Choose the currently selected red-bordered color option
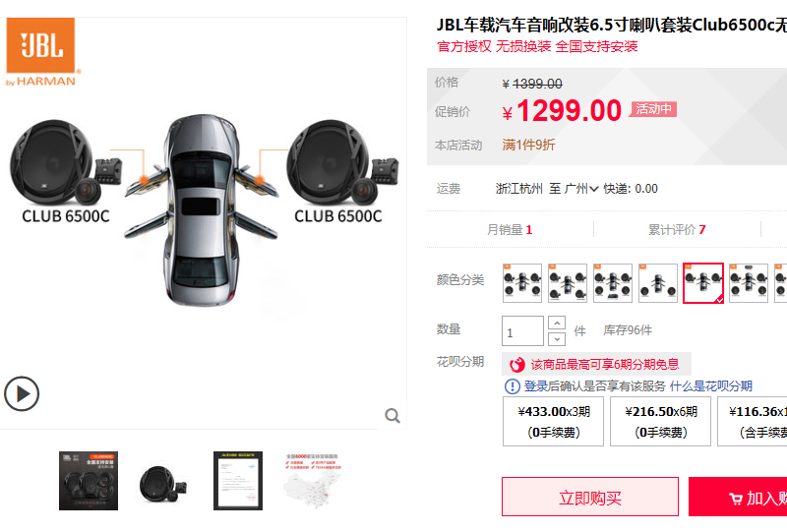 click(x=703, y=283)
